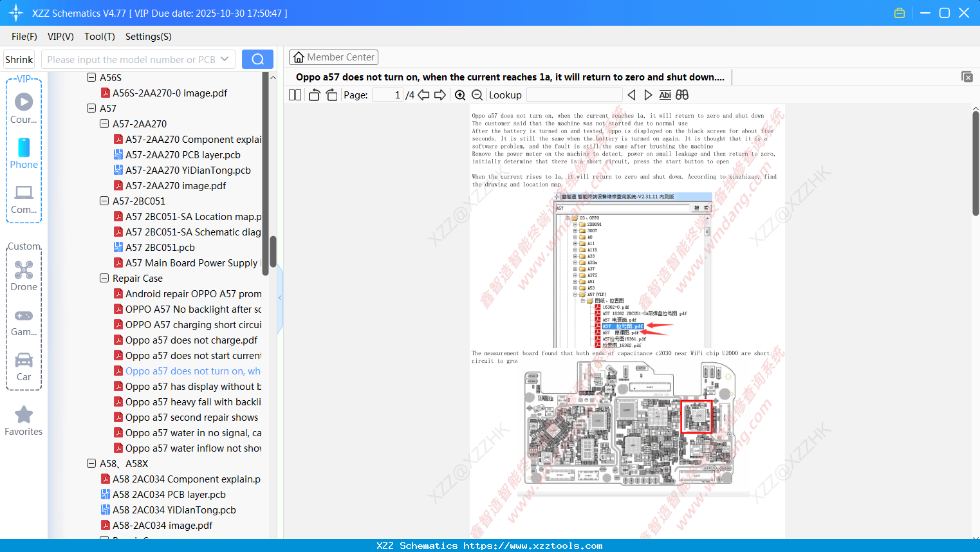Image resolution: width=980 pixels, height=552 pixels.
Task: Toggle the Abi whole-word match icon
Action: point(665,95)
